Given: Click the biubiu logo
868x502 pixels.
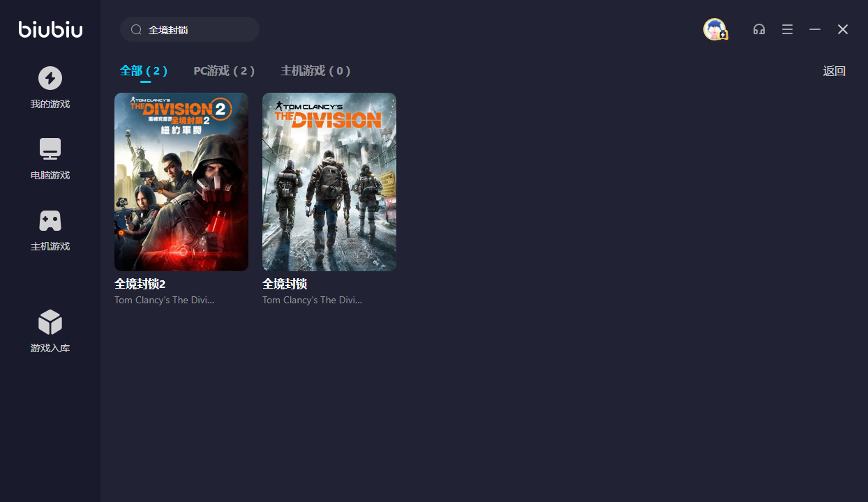Looking at the screenshot, I should pos(50,29).
